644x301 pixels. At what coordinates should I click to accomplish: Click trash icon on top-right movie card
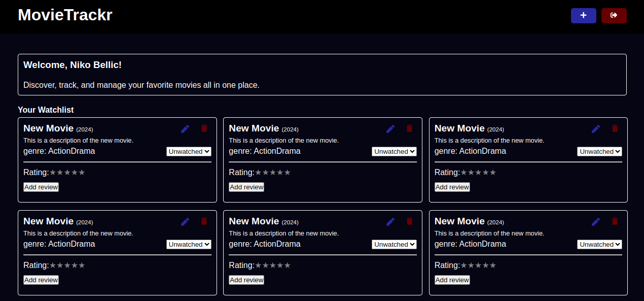[x=615, y=128]
